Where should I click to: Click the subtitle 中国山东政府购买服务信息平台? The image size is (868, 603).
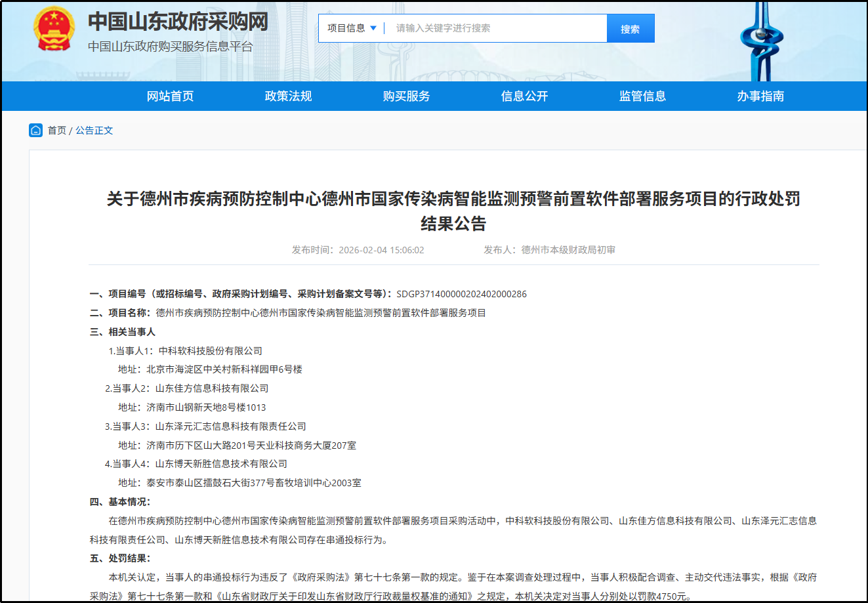169,47
